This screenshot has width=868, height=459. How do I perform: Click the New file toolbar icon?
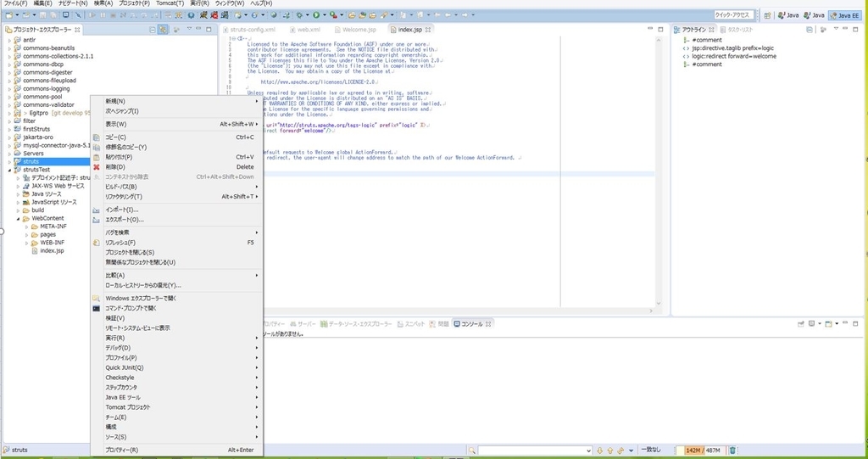(x=8, y=15)
